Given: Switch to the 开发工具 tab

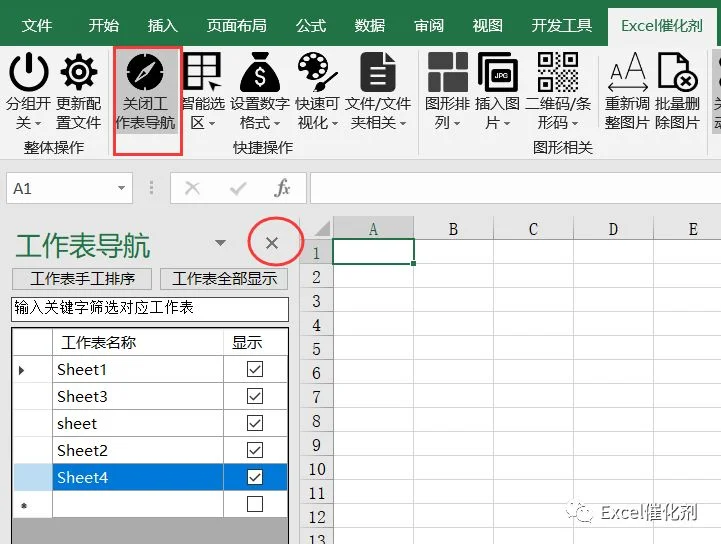Looking at the screenshot, I should pyautogui.click(x=561, y=26).
